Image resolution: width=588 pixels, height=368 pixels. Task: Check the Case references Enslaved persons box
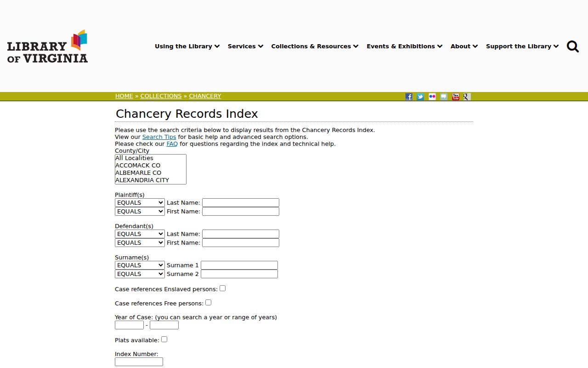coord(223,288)
